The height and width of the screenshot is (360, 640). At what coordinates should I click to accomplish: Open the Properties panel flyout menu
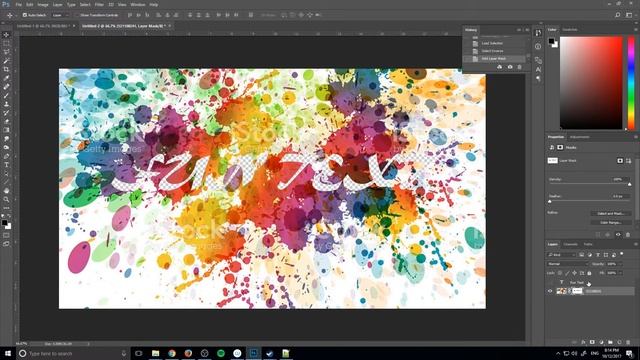636,137
